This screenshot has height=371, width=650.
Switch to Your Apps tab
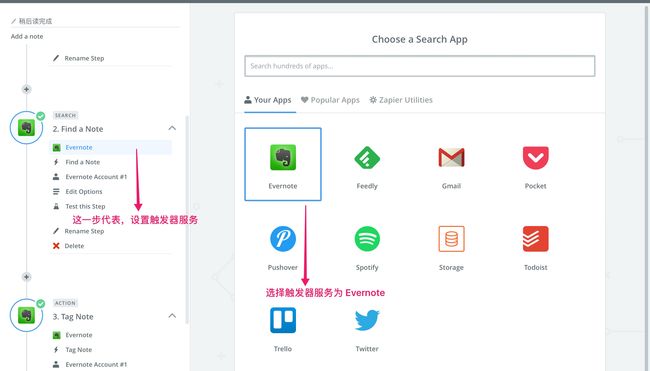pos(268,100)
